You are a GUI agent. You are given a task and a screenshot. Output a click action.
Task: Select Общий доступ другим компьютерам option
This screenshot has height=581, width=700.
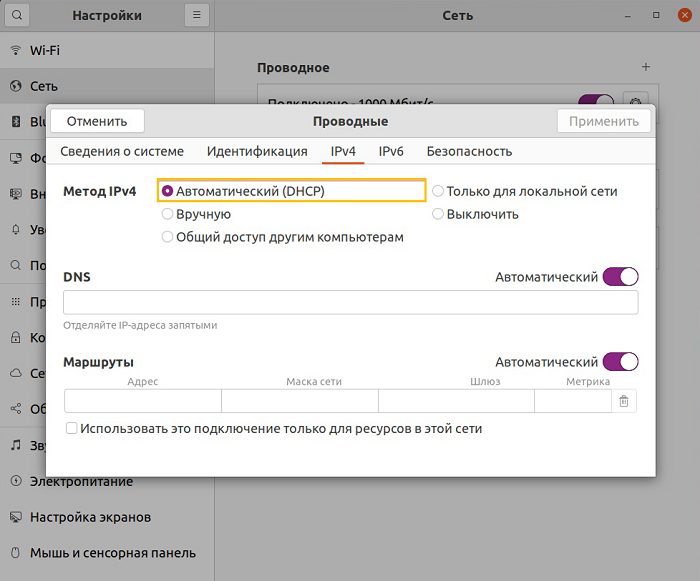(x=168, y=237)
